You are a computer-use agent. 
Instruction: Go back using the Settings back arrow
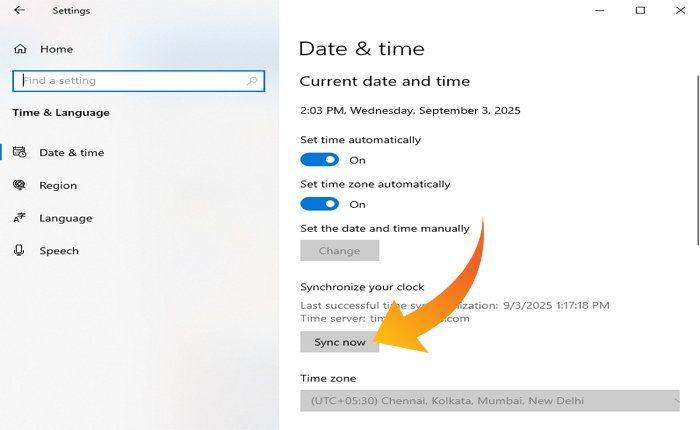tap(19, 10)
